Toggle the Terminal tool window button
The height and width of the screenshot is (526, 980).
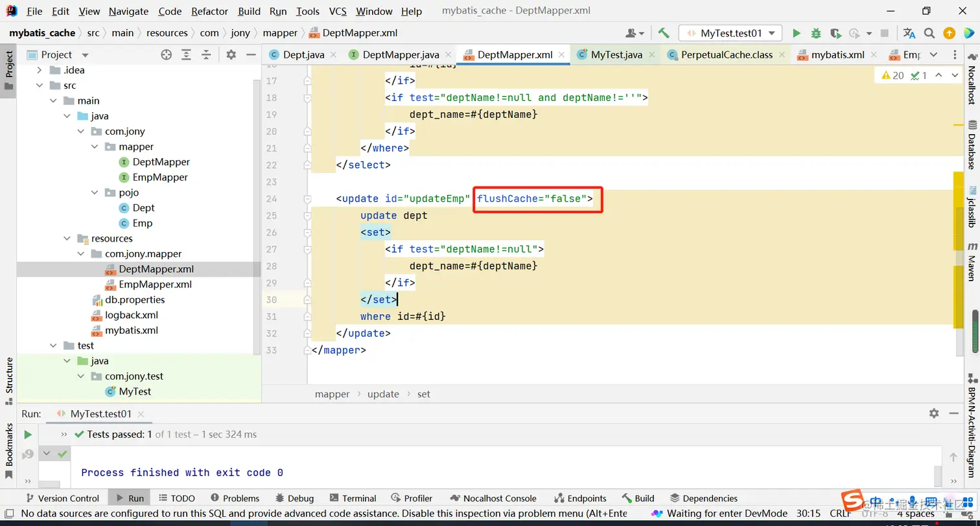(x=353, y=498)
